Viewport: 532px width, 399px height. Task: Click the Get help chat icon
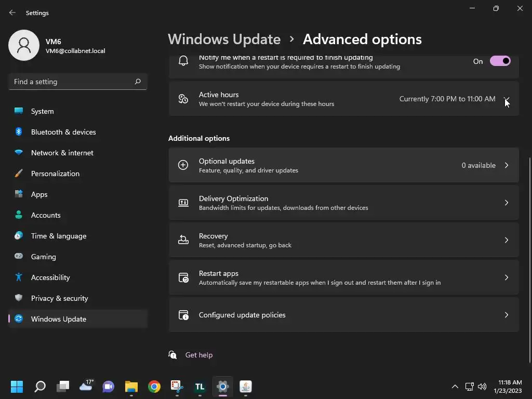pyautogui.click(x=172, y=355)
